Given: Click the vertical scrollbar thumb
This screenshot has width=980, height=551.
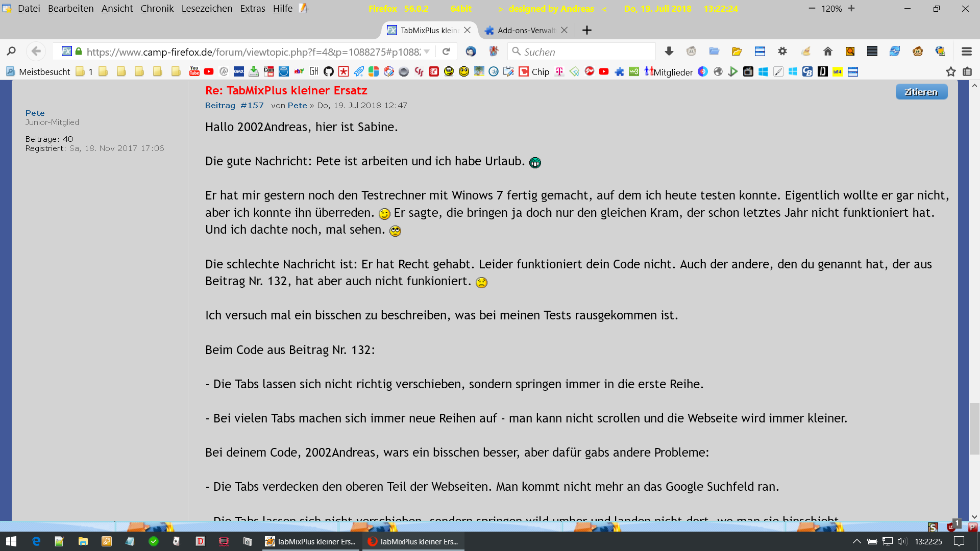Looking at the screenshot, I should click(x=974, y=429).
